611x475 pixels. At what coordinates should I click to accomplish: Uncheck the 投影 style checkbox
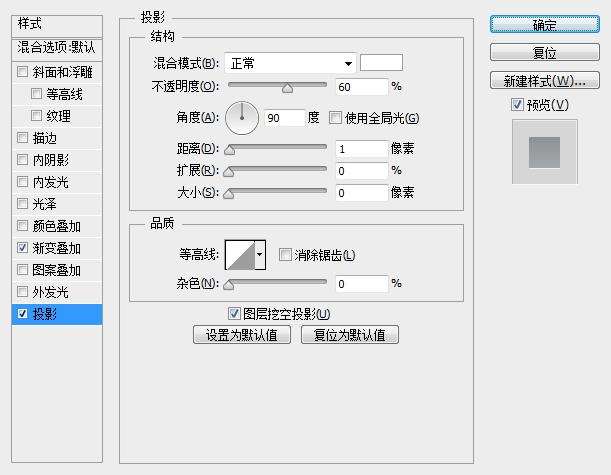click(x=23, y=313)
